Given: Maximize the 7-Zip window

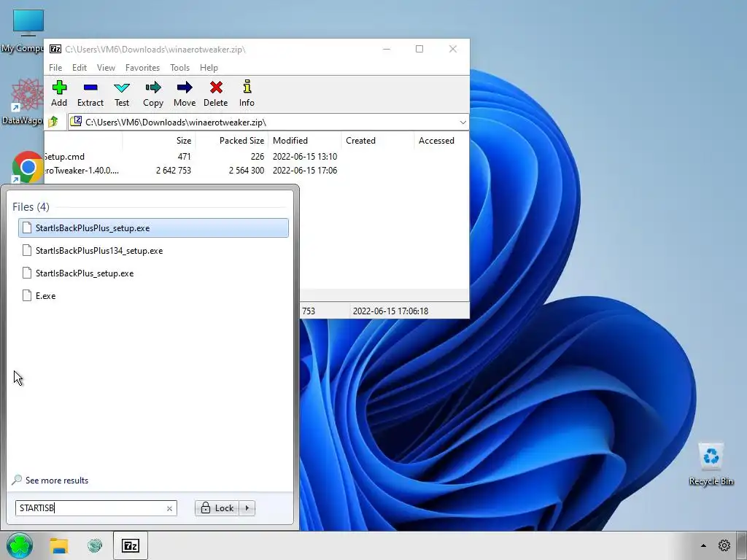Looking at the screenshot, I should pos(419,49).
